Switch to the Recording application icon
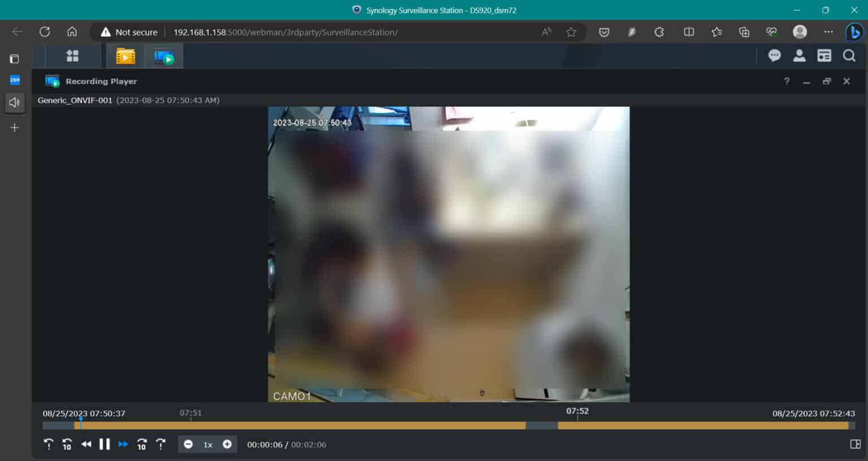 click(124, 56)
